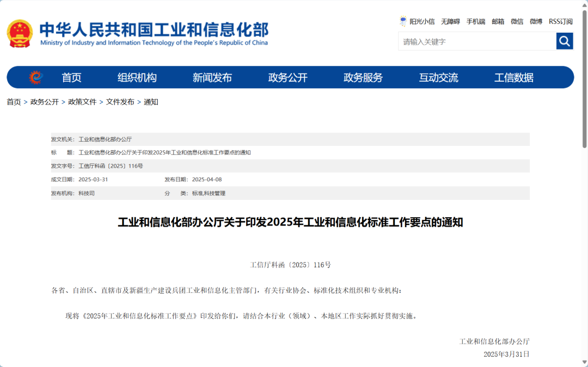Navigate to 互动交流
The image size is (588, 367).
coord(438,78)
